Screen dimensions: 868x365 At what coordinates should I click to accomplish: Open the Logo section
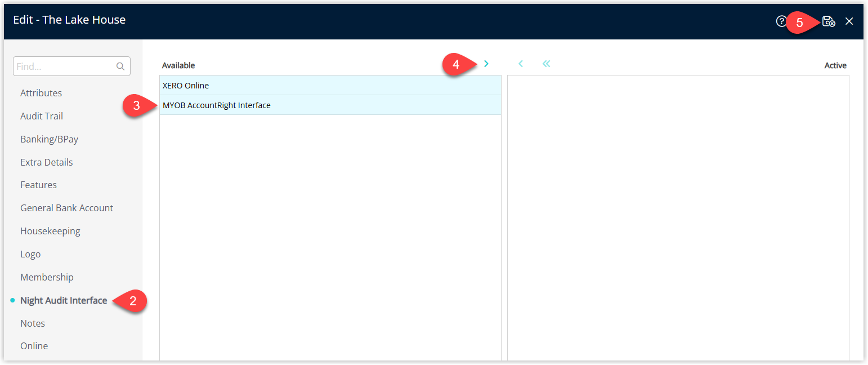point(30,254)
